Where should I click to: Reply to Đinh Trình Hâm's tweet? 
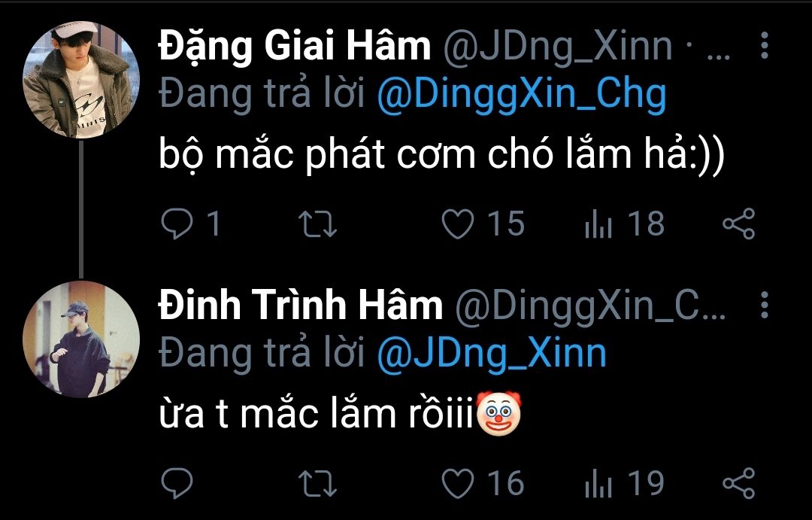pyautogui.click(x=179, y=483)
